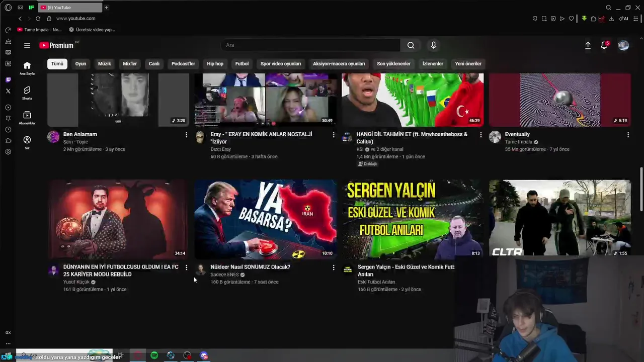Screen dimensions: 644x362
Task: Click the YouTube search magnifier button
Action: click(411, 45)
